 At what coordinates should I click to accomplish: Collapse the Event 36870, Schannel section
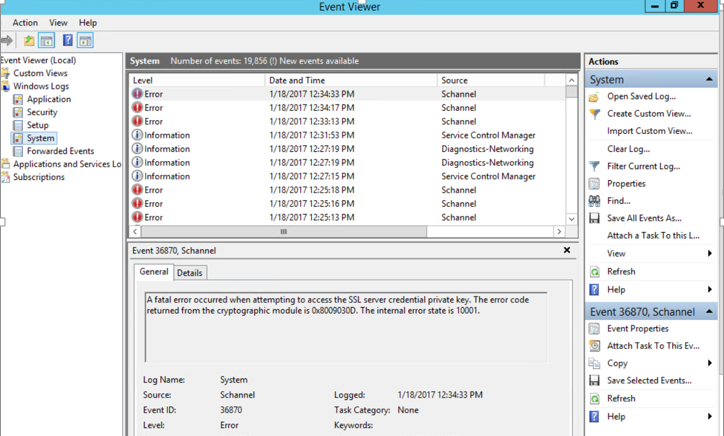tap(709, 312)
